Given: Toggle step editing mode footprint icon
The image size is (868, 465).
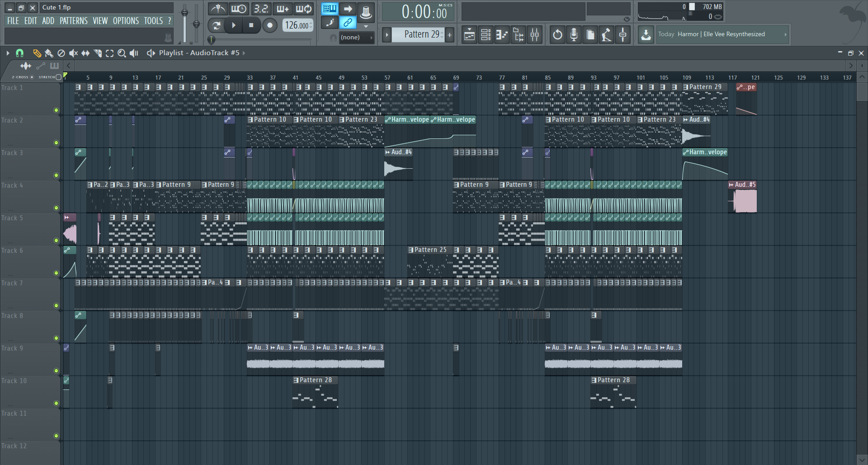Looking at the screenshot, I should click(330, 22).
